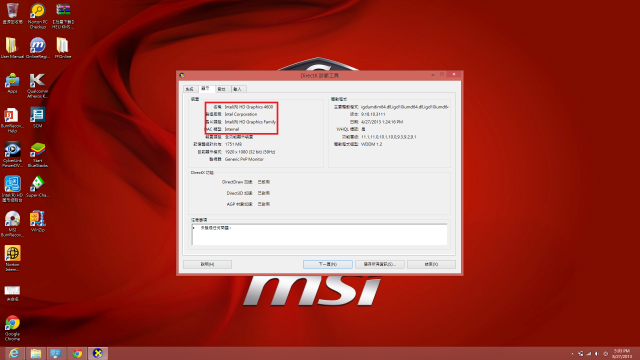Open BurnRecovery Help shortcut
Viewport: 640px width, 360px height.
[12, 120]
